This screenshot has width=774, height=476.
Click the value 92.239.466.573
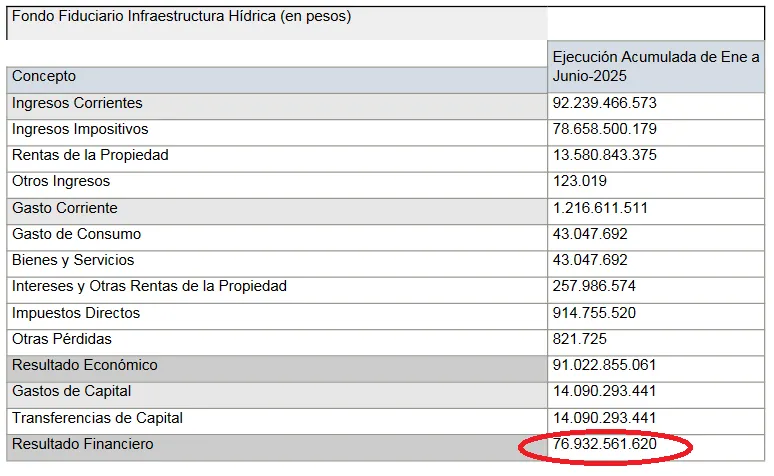(604, 103)
